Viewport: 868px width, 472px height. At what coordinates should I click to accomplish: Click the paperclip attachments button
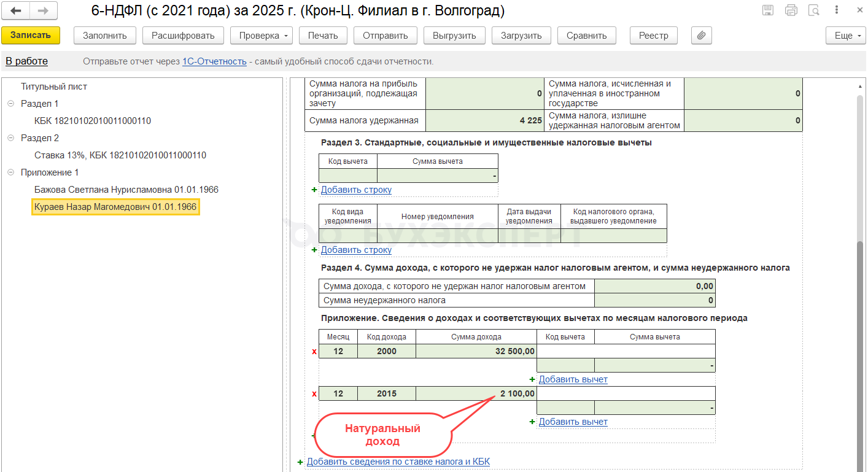tap(701, 36)
